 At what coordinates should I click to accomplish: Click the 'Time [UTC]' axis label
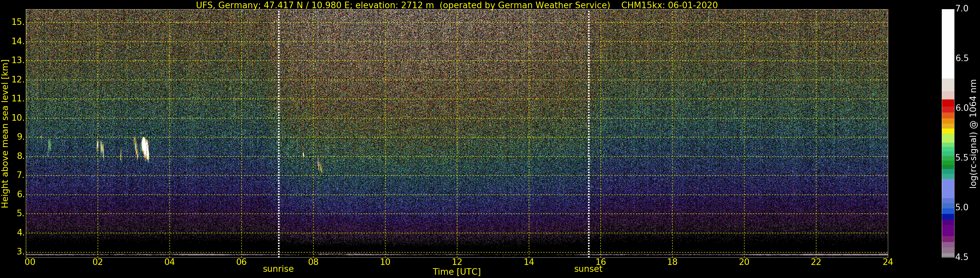[x=457, y=272]
